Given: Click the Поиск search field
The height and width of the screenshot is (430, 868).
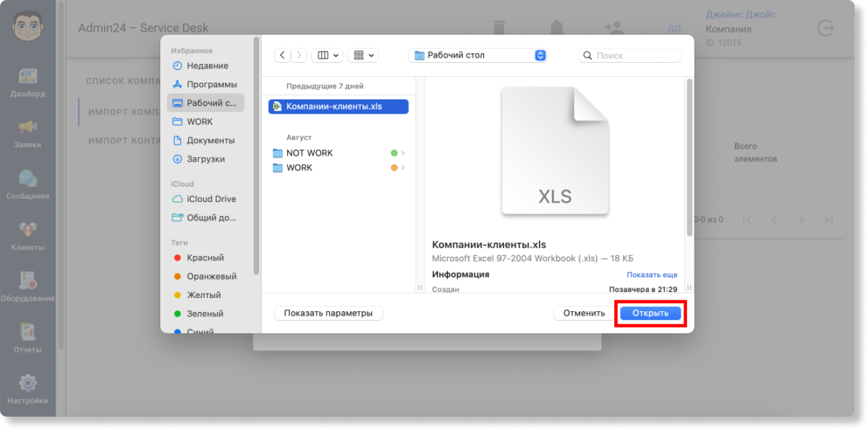Looking at the screenshot, I should [630, 55].
